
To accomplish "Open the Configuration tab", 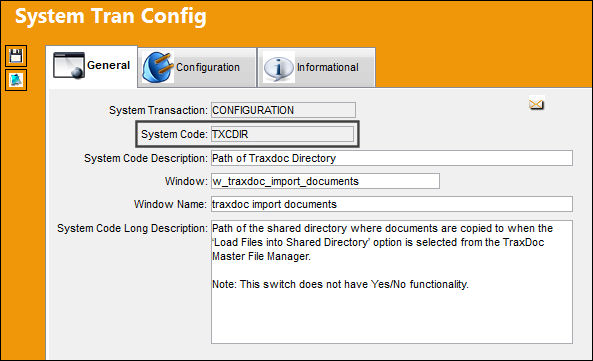I will (197, 67).
